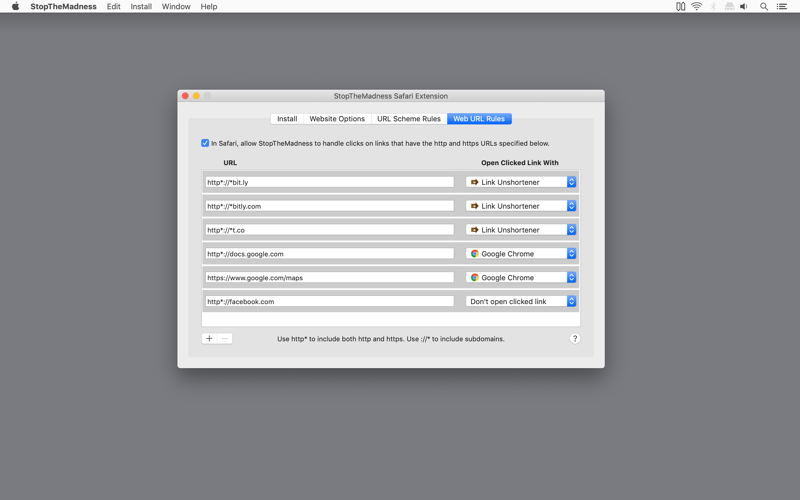Toggle the allow StopTheMadness to handle clicks checkbox
800x500 pixels.
(x=205, y=143)
